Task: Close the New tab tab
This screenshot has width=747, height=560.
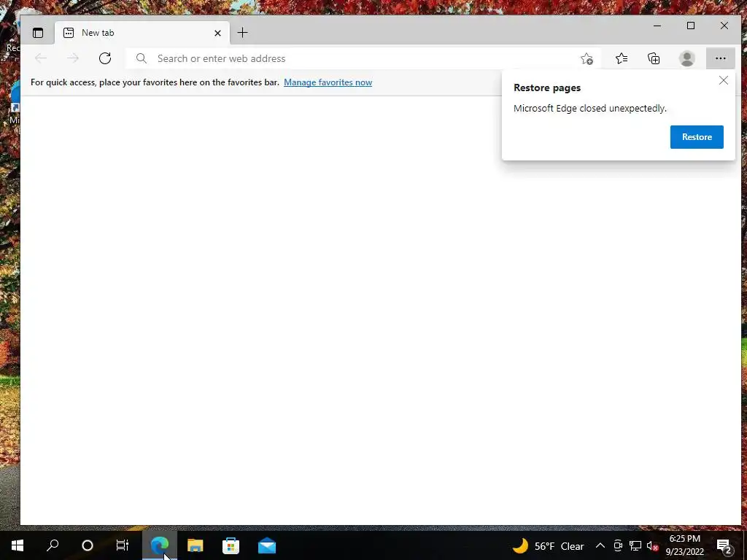Action: tap(217, 33)
